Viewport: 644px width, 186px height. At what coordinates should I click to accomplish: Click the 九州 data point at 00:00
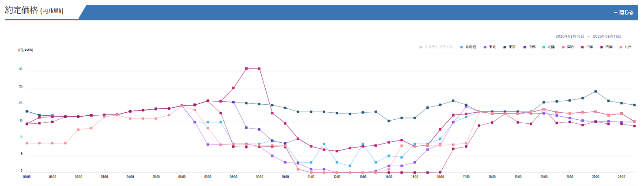(x=27, y=143)
